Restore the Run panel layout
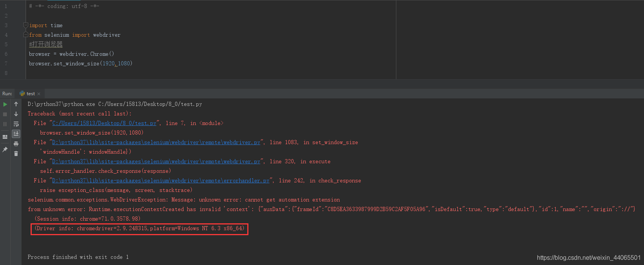Screen dimensions: 644x265 5,137
